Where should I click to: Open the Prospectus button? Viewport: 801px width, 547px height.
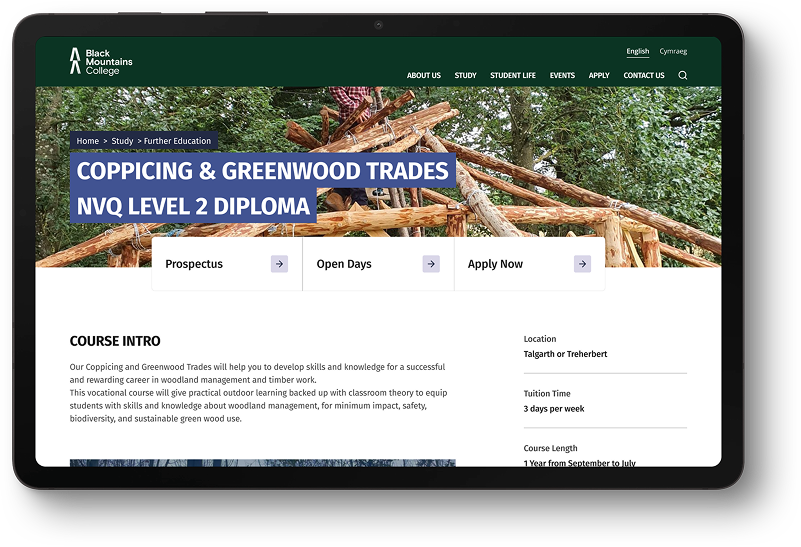195,264
